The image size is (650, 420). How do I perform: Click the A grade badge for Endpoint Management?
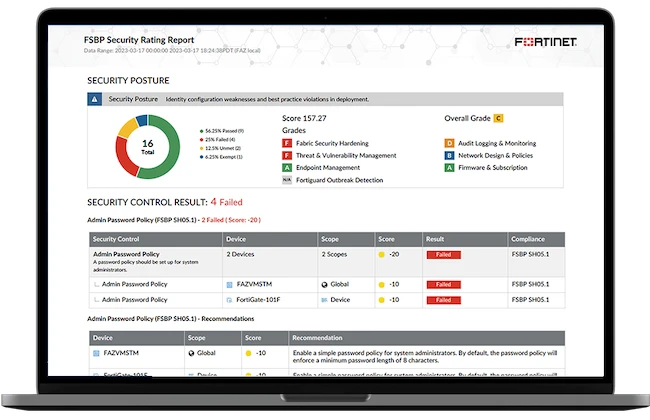(287, 168)
